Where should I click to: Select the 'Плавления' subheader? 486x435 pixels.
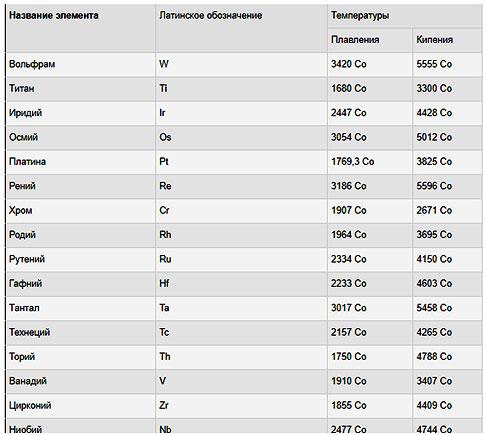point(370,40)
